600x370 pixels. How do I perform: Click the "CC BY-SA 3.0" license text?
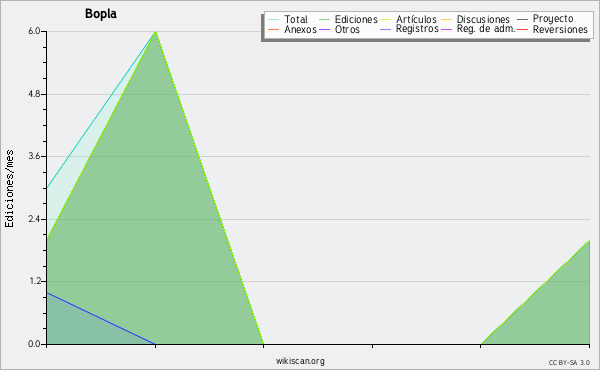[x=569, y=362]
